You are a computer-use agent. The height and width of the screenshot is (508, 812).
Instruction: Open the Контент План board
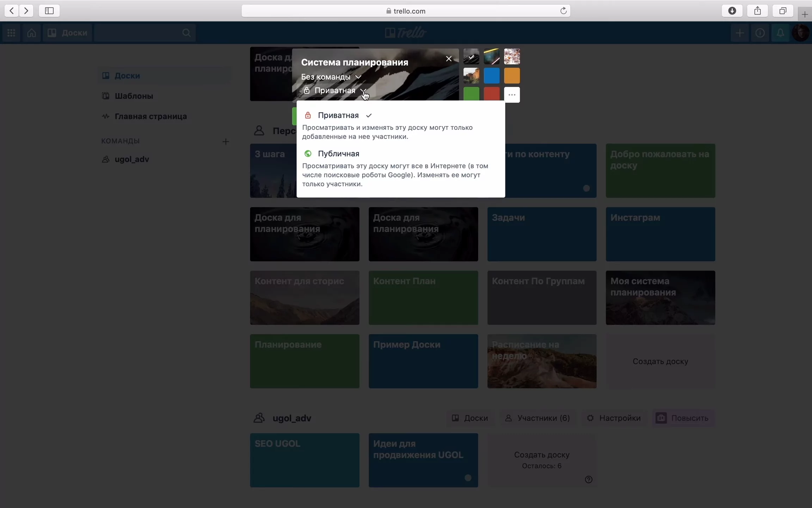click(423, 298)
